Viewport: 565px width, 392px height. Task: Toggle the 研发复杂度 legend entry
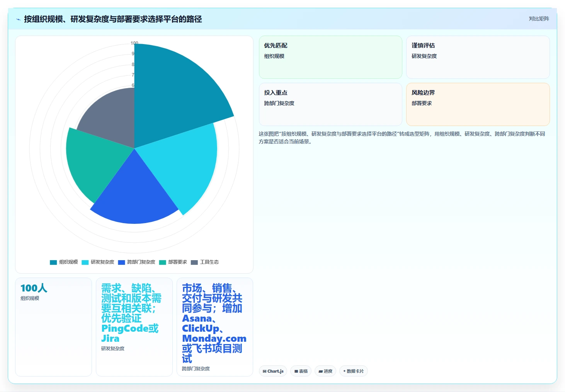pyautogui.click(x=98, y=262)
